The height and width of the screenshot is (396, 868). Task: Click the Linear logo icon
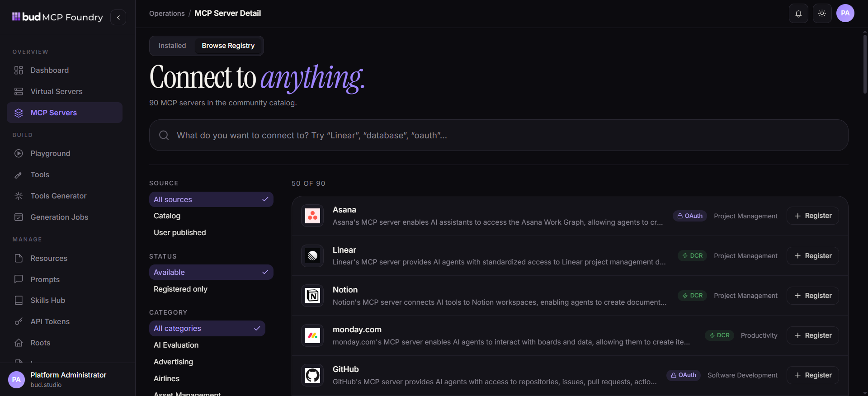pos(312,256)
